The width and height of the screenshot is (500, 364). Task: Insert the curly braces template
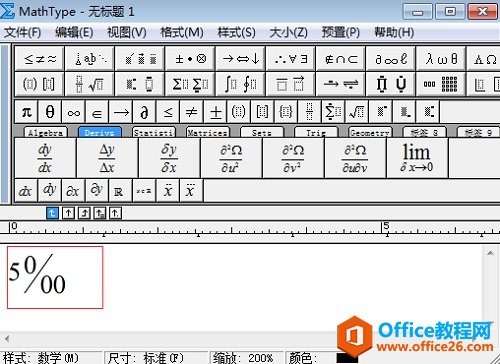click(286, 112)
